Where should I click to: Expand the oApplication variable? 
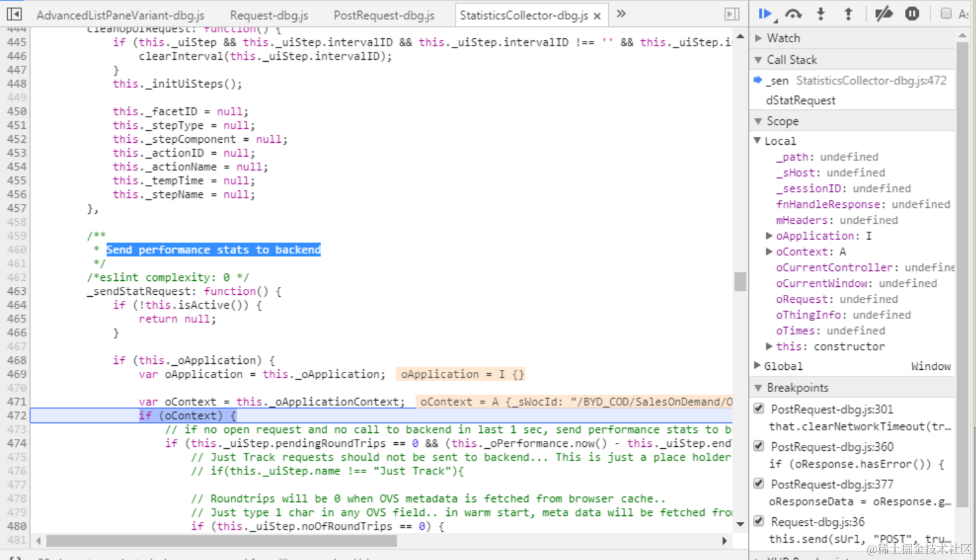(x=769, y=236)
